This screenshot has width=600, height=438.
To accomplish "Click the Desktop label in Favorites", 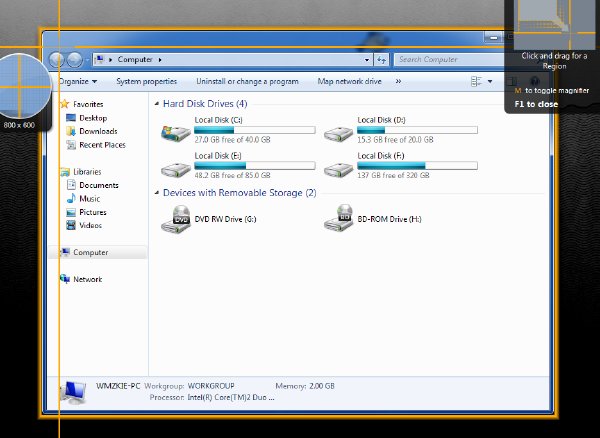I will pyautogui.click(x=93, y=118).
